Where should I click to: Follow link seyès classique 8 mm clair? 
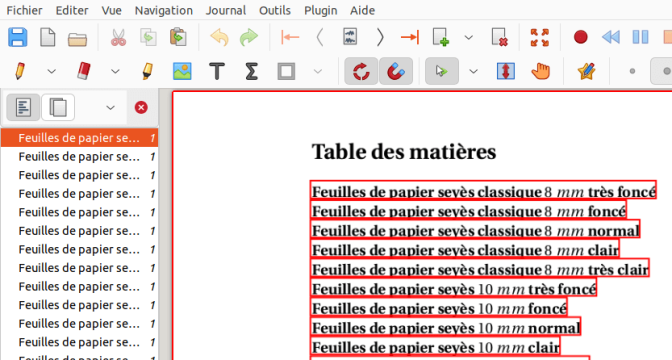pos(465,249)
